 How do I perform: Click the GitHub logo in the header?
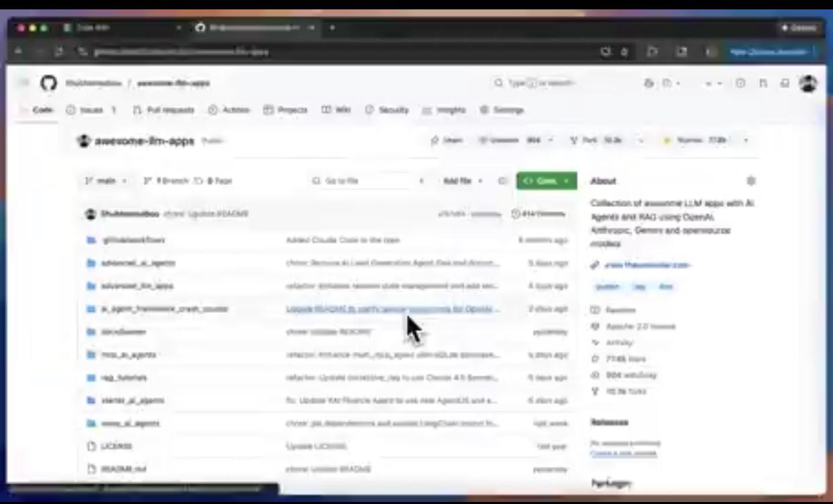coord(48,83)
